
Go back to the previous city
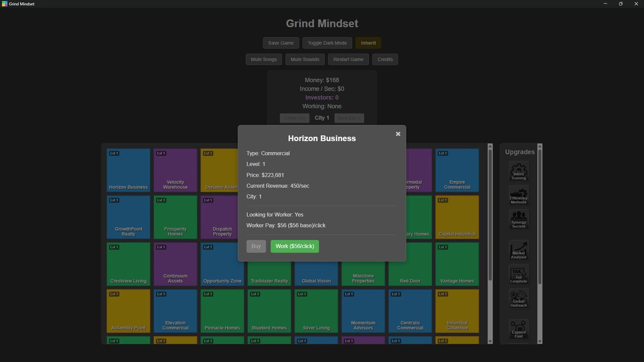[294, 118]
